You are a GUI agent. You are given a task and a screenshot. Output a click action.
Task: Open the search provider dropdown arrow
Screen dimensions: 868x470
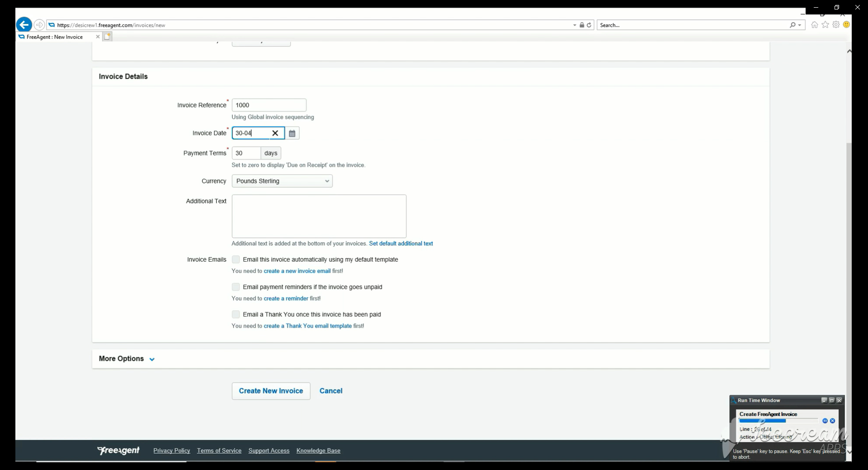[800, 25]
